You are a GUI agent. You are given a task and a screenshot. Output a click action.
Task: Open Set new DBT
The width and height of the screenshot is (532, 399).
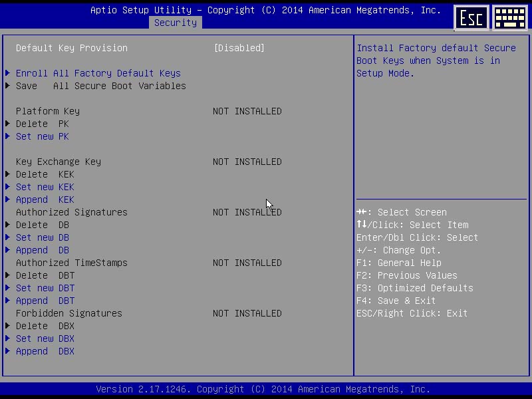tap(45, 288)
